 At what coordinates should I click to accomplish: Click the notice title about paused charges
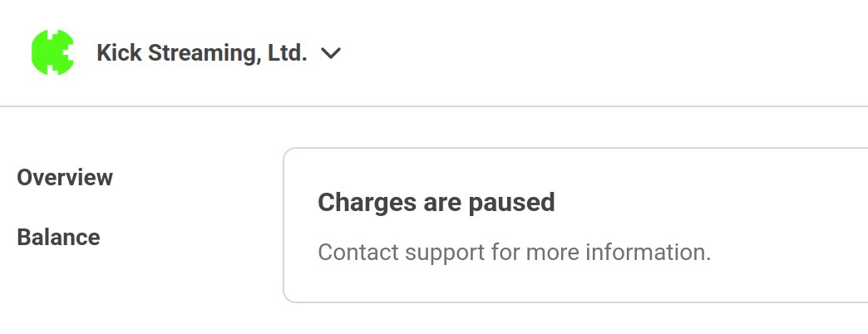click(436, 202)
